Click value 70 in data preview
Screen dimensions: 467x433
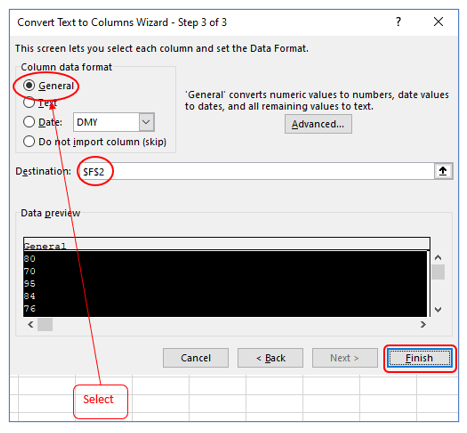(30, 271)
